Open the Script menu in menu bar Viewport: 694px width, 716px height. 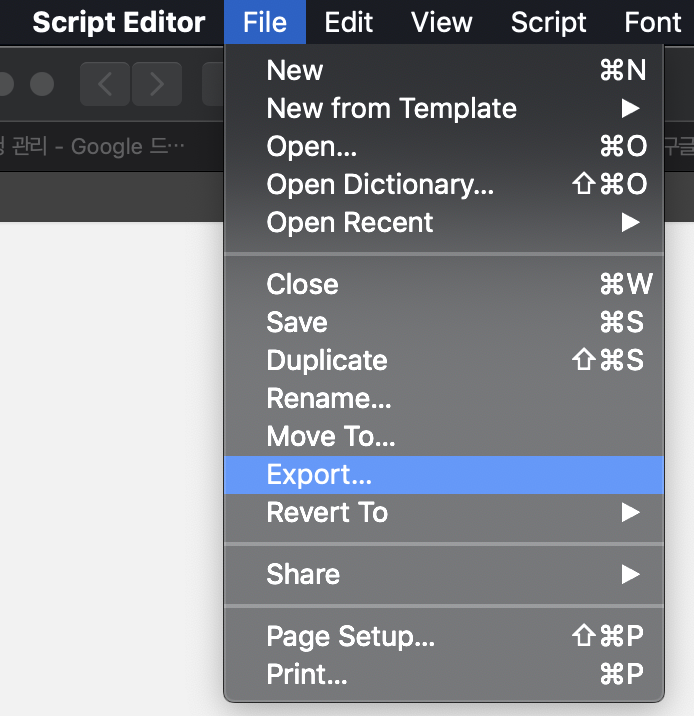coord(549,22)
